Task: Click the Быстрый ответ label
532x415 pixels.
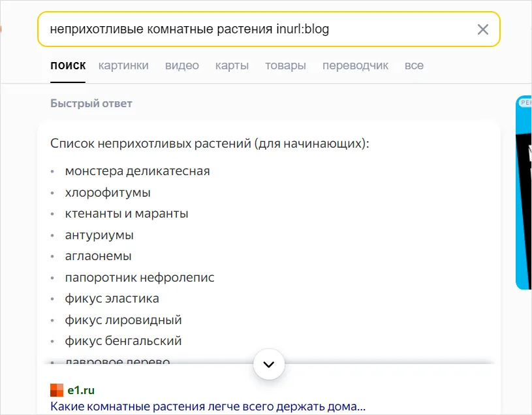Action: coord(91,103)
